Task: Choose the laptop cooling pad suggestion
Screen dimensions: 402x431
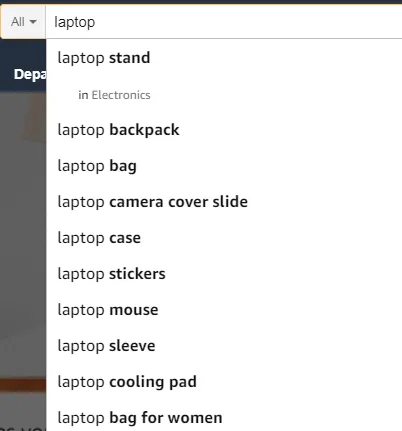Action: point(224,382)
